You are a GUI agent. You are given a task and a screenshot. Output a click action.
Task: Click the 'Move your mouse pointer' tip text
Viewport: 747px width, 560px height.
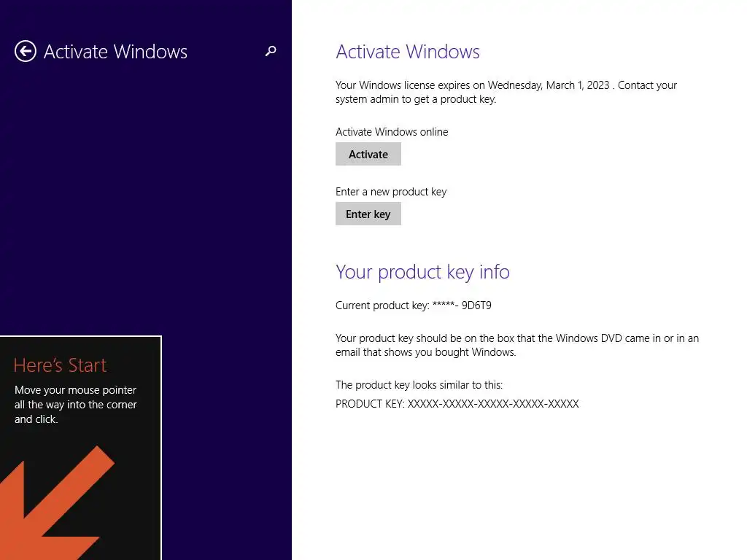click(76, 404)
